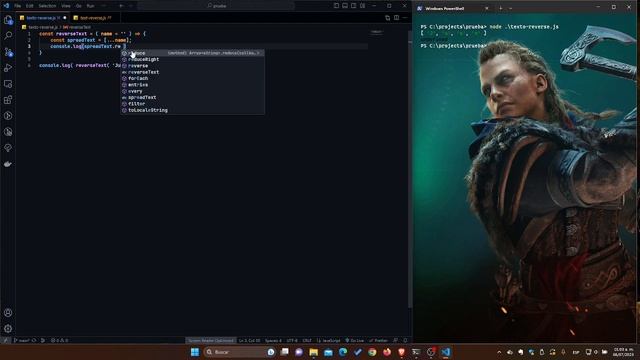Select the forEach suggestion

(192, 78)
